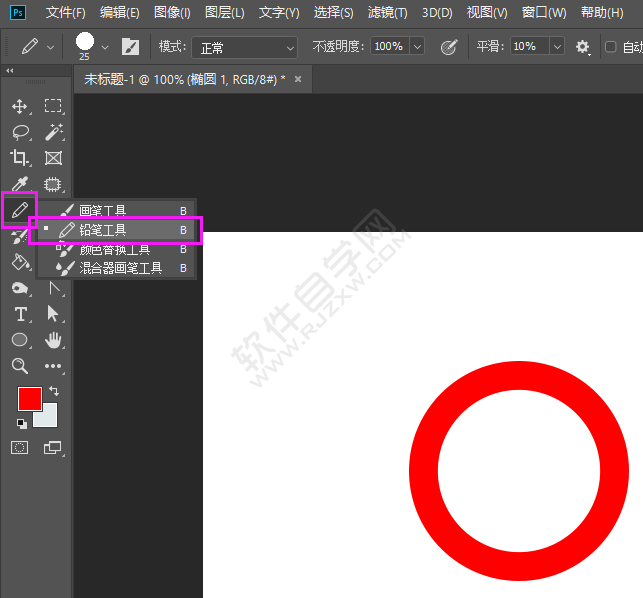Open the Filter menu 滤镜(T)

coord(388,13)
